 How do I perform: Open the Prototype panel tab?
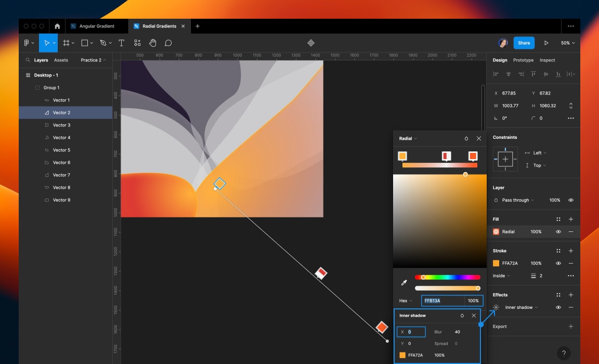pos(523,60)
